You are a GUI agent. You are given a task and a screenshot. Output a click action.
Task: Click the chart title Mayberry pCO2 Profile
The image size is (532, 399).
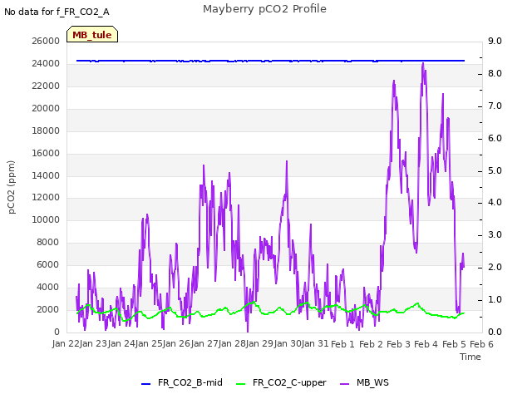[x=264, y=9]
